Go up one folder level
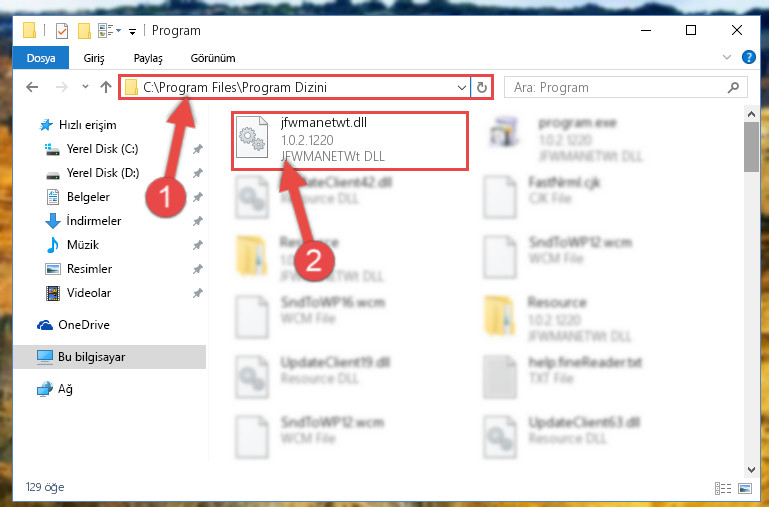 click(x=106, y=87)
